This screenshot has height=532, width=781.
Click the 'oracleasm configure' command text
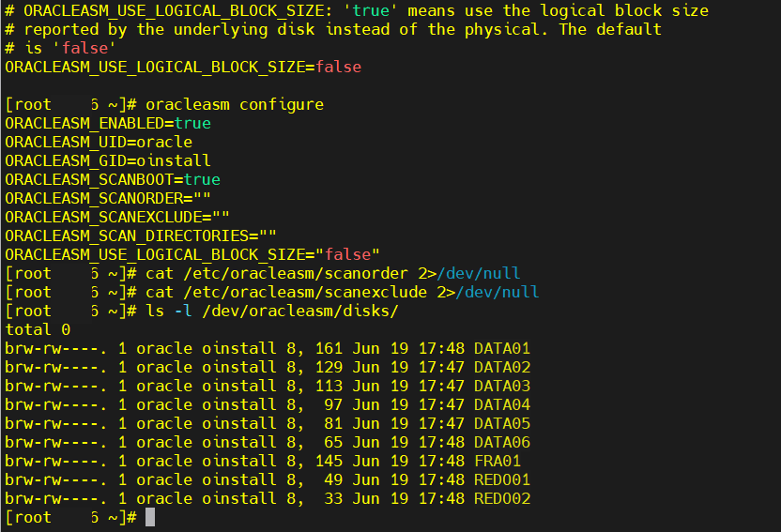tap(235, 104)
